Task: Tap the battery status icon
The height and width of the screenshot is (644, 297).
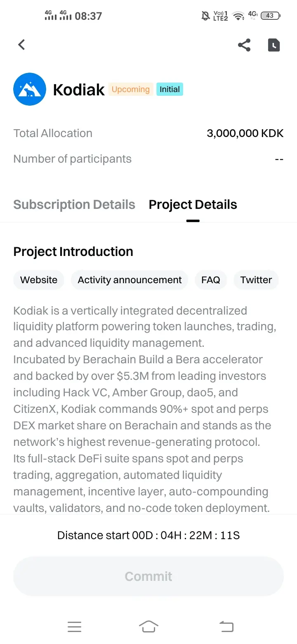Action: pos(270,16)
